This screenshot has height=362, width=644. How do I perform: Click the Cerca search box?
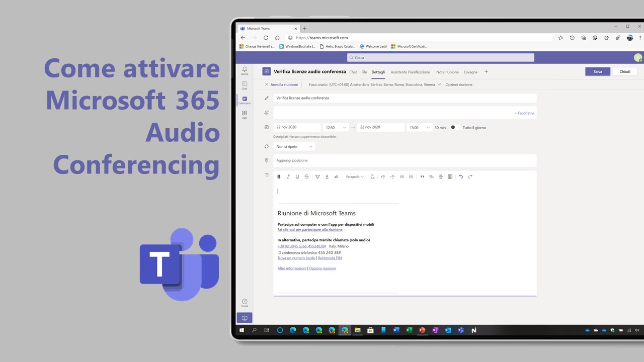(x=441, y=57)
